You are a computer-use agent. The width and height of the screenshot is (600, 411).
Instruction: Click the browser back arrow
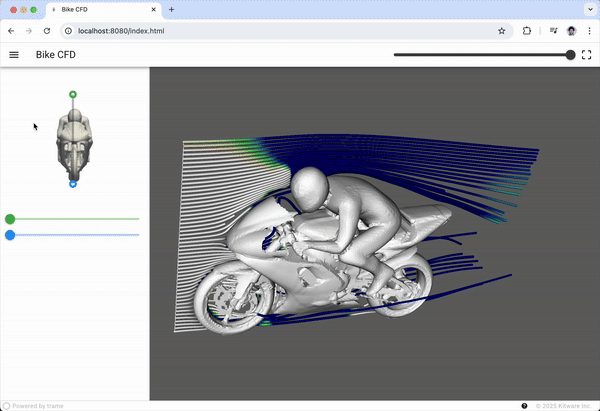(11, 31)
